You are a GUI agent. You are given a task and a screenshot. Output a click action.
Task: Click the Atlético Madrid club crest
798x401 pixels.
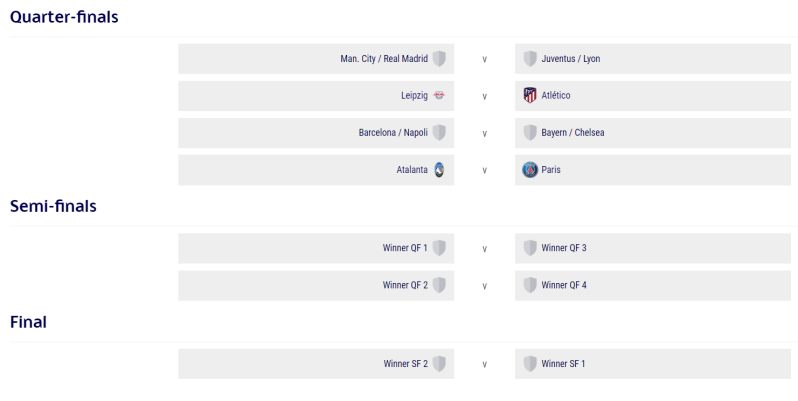tap(530, 95)
